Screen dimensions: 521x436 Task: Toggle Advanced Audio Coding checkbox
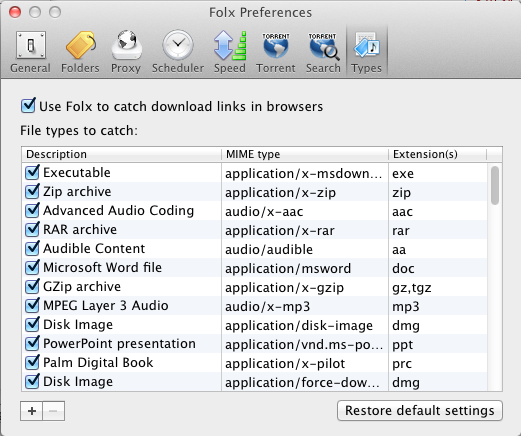[x=32, y=210]
